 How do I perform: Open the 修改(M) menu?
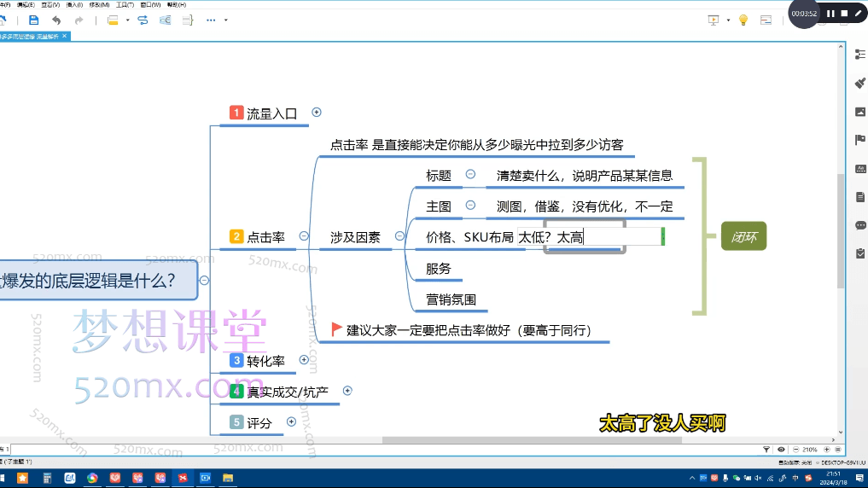[x=99, y=4]
